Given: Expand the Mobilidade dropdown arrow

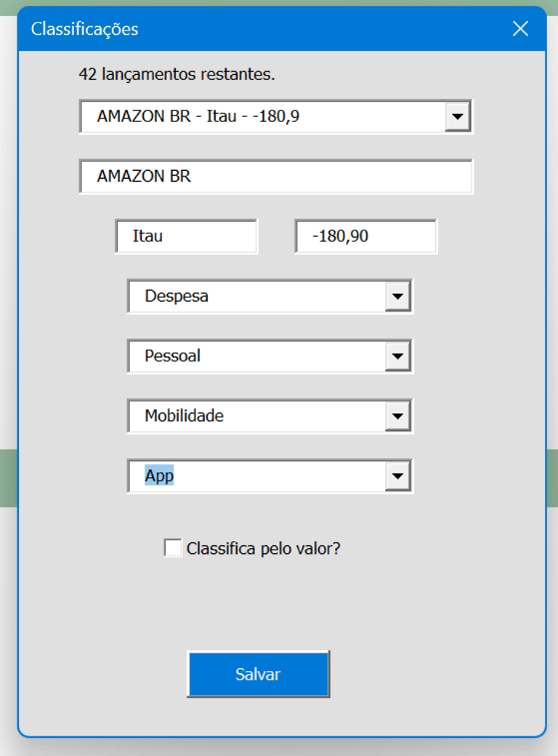Looking at the screenshot, I should [x=397, y=417].
